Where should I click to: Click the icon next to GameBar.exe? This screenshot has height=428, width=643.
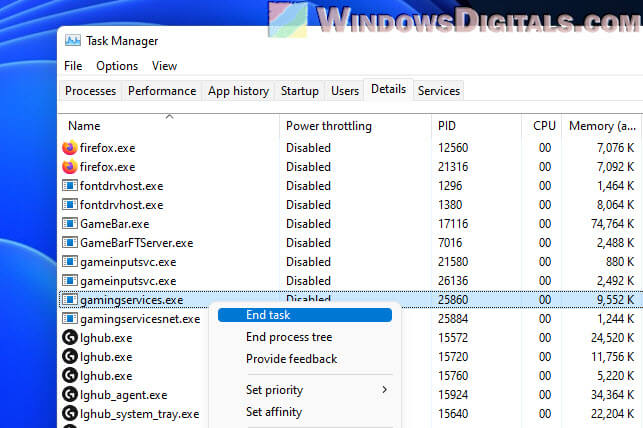(70, 224)
